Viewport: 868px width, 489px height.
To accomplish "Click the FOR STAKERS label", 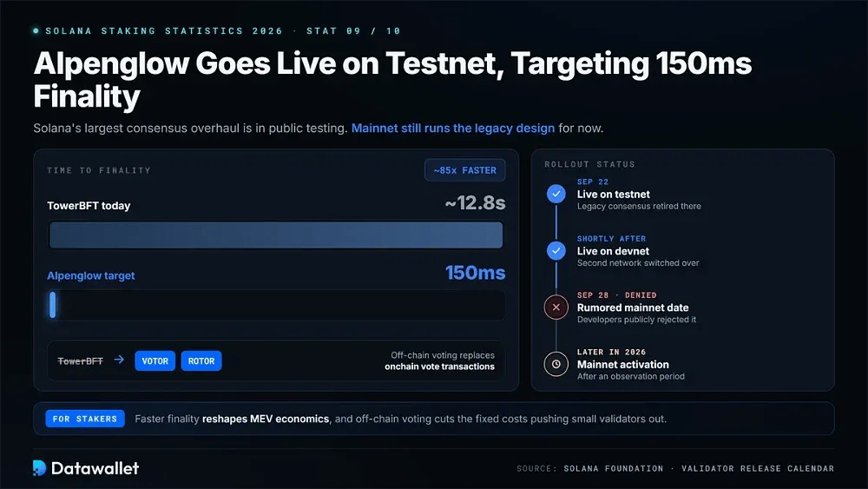I will pyautogui.click(x=85, y=420).
